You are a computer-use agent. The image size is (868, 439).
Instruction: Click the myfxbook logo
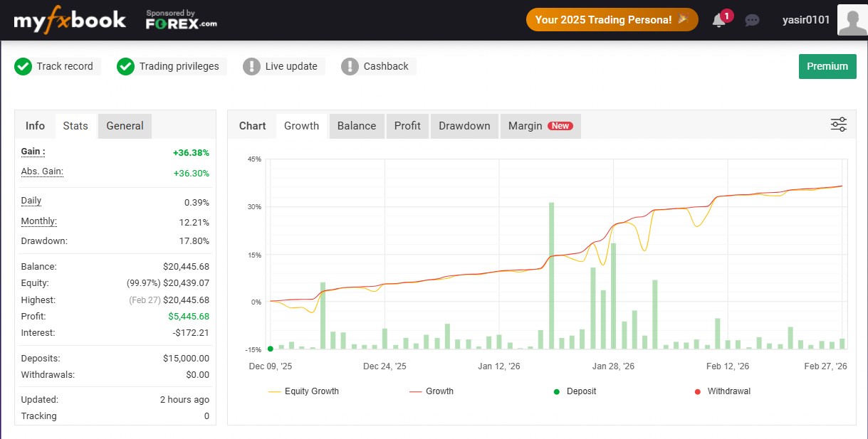click(70, 20)
